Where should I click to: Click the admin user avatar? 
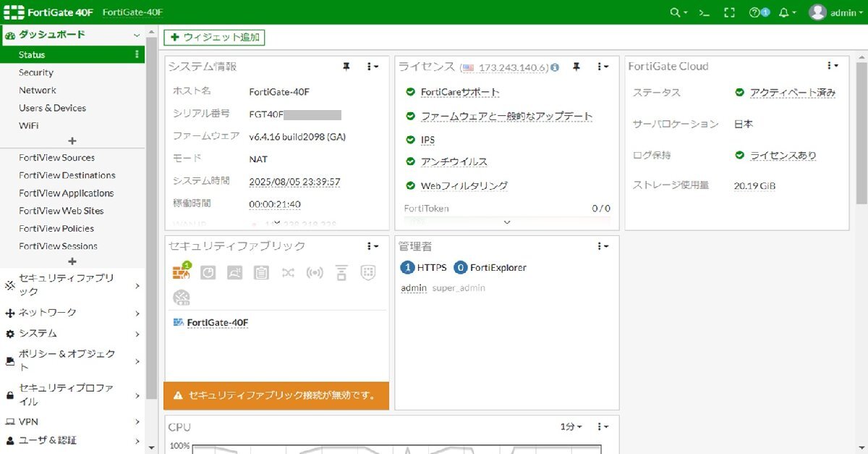tap(817, 12)
